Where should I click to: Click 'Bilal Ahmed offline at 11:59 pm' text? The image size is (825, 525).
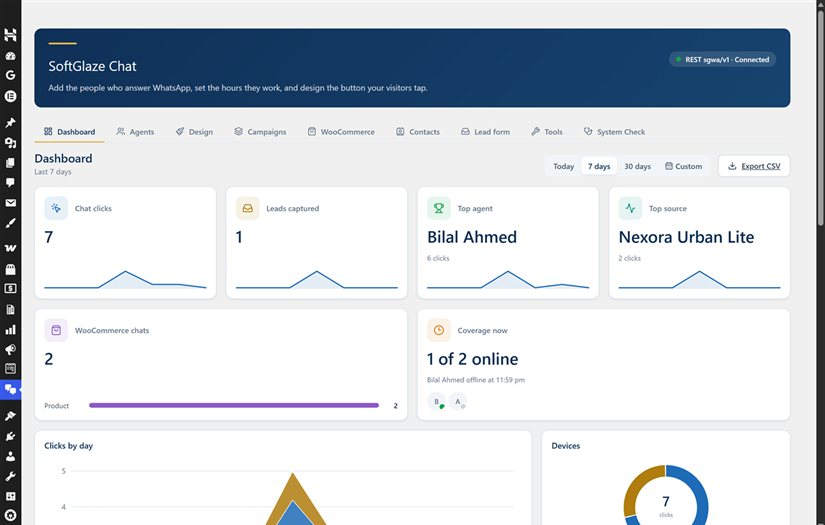click(x=476, y=380)
